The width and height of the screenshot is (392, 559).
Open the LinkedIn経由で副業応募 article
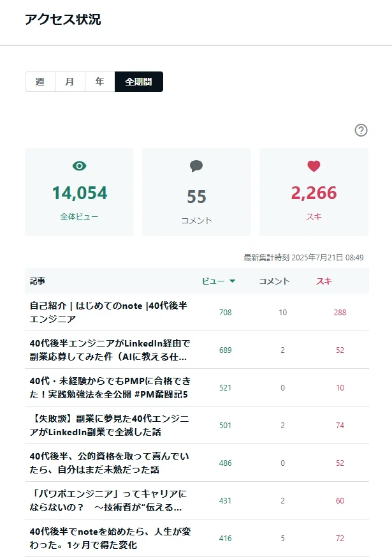coord(110,350)
